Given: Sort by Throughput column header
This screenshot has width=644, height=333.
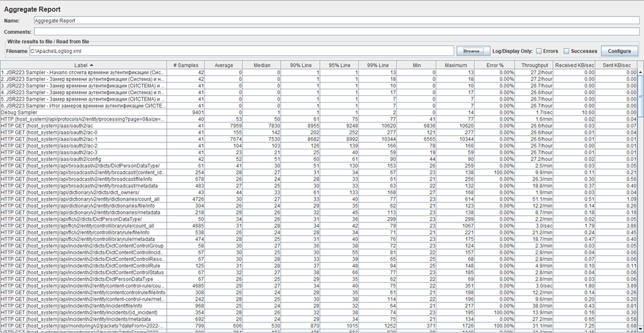Looking at the screenshot, I should point(534,65).
